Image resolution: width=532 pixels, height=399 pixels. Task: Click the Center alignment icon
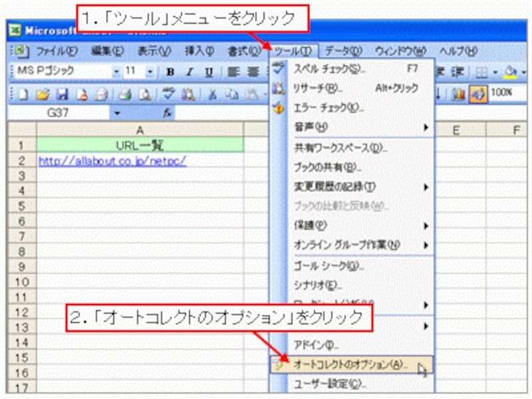point(253,72)
